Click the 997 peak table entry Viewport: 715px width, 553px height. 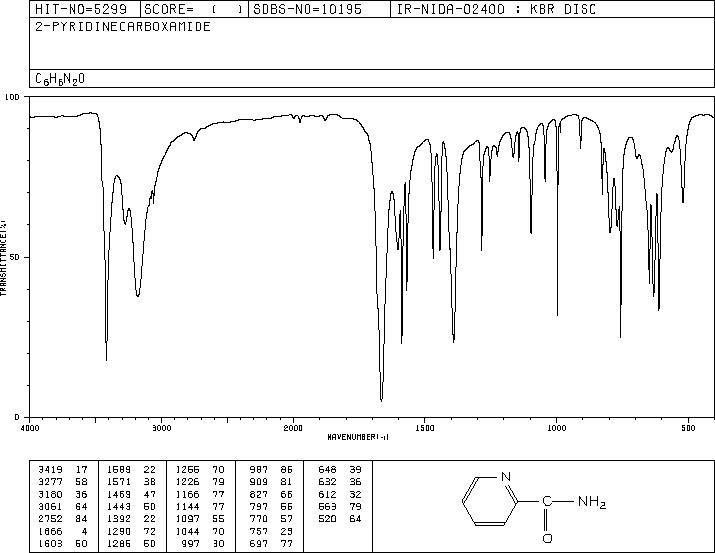click(x=204, y=544)
